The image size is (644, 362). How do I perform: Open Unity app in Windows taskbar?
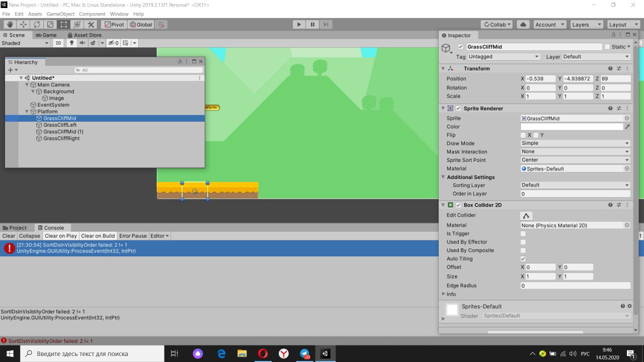[326, 353]
